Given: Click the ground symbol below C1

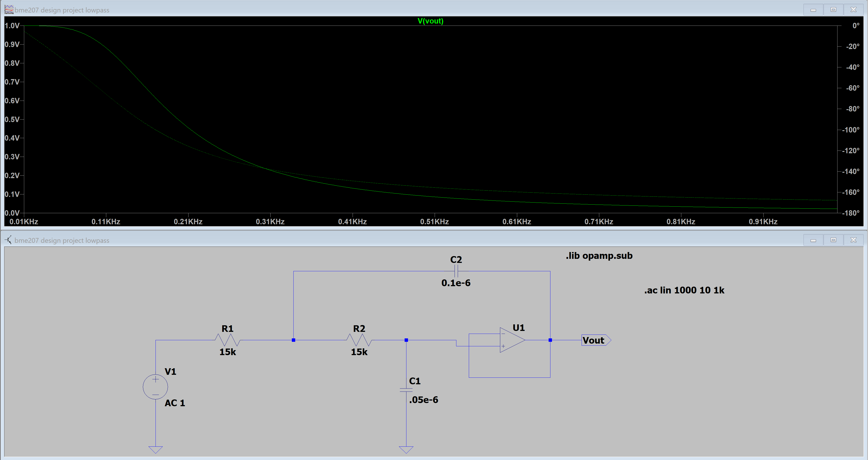Looking at the screenshot, I should pyautogui.click(x=406, y=448).
